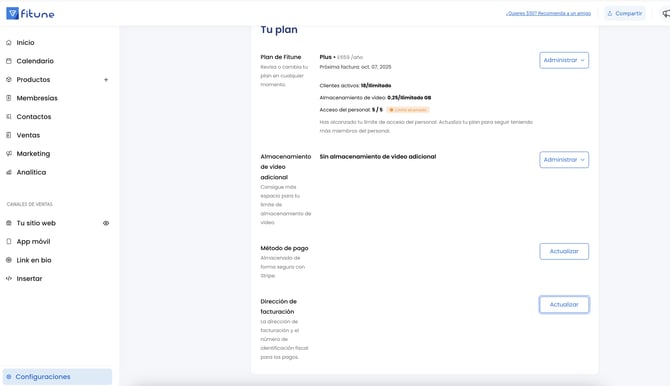Click 'Acceso del personal' value text
Screen dimensions: 670x386
377,110
